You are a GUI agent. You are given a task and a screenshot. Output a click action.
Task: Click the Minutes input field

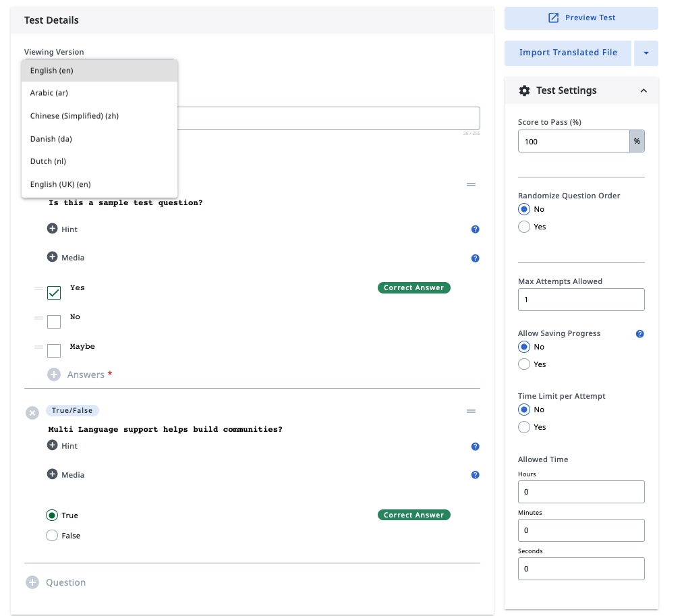coord(581,530)
